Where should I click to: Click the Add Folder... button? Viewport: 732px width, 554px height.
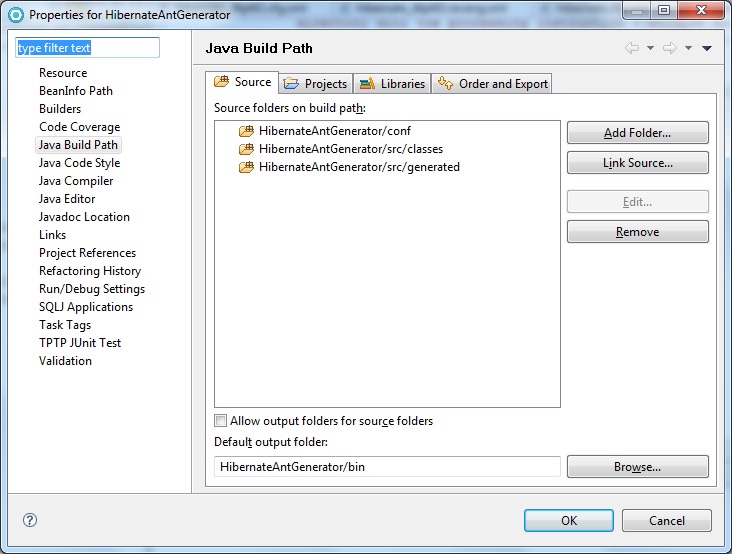point(638,133)
